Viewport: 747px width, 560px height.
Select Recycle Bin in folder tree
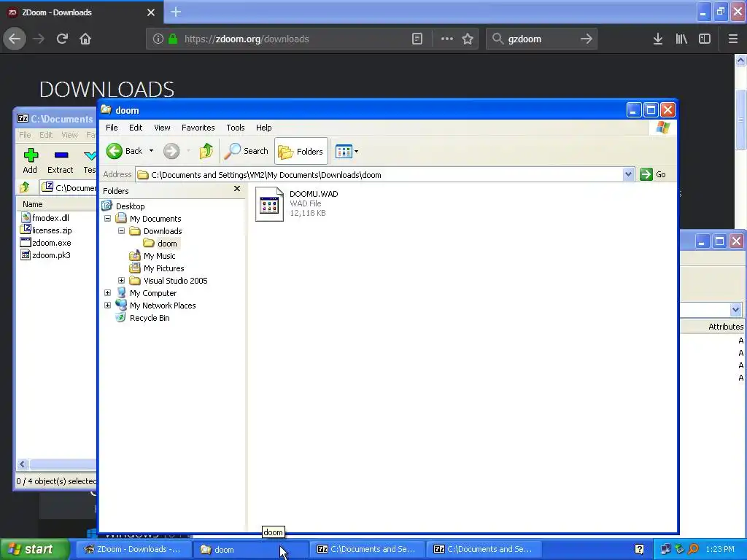coord(149,318)
